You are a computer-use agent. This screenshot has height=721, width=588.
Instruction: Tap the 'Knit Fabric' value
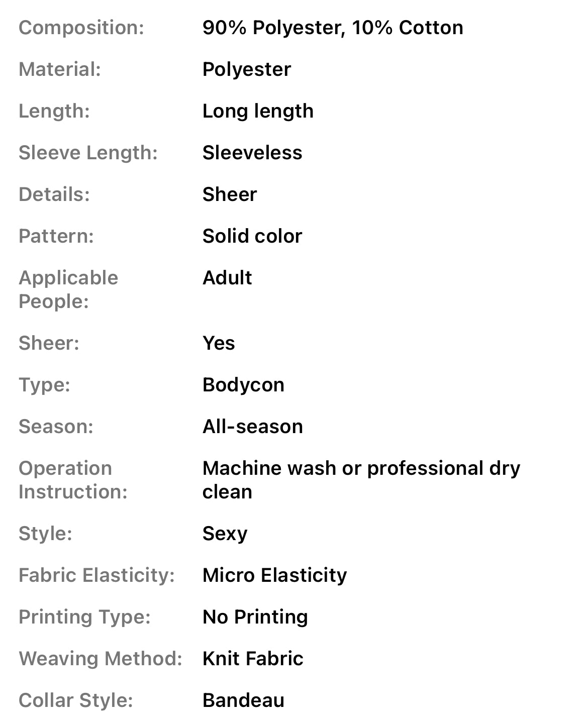click(253, 659)
